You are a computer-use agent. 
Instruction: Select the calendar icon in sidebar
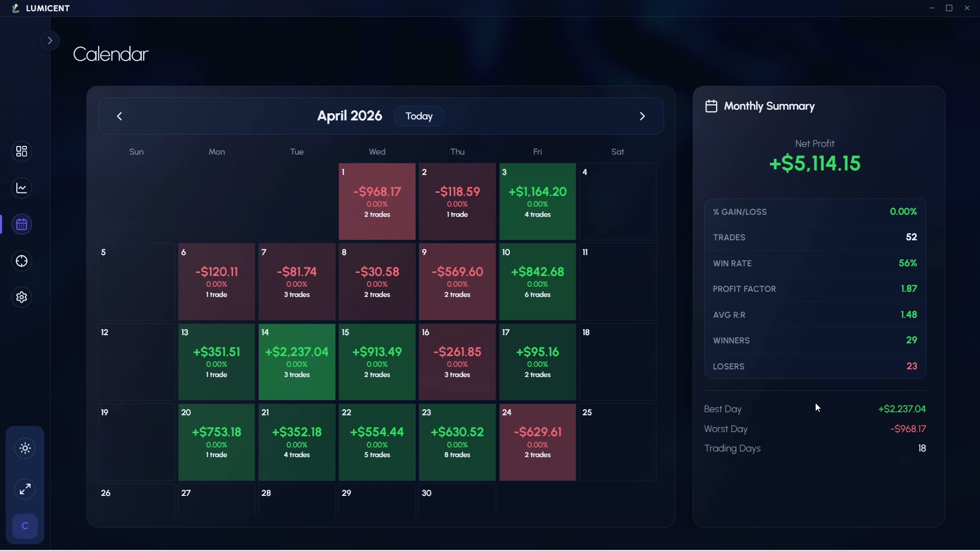click(21, 224)
